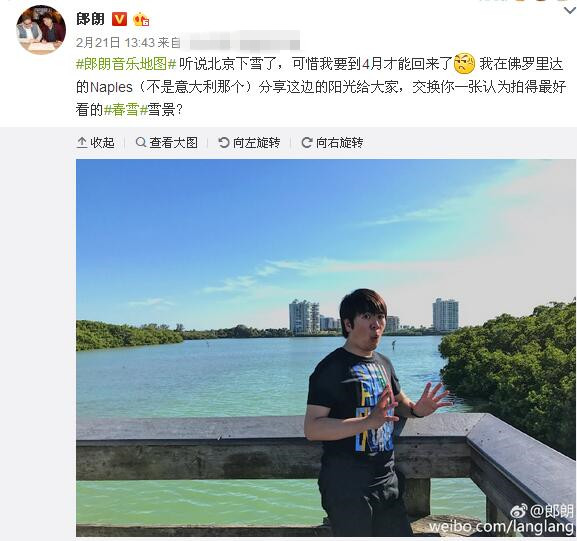Click the Weibo logo watermark on photo
This screenshot has width=577, height=541.
pyautogui.click(x=518, y=511)
